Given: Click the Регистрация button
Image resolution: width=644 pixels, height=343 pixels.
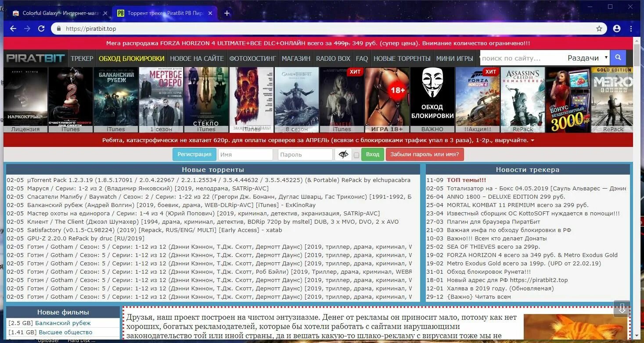Looking at the screenshot, I should click(x=194, y=154).
